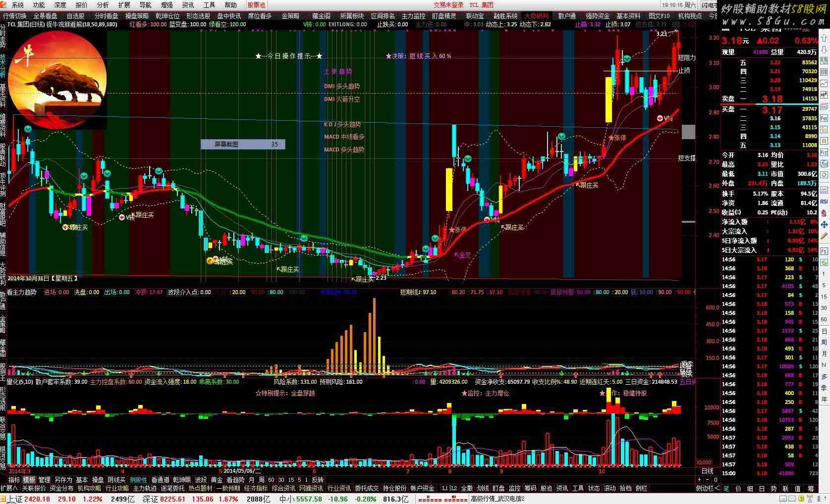
Task: Select the blue four-way move arrows icon
Action: [x=824, y=224]
